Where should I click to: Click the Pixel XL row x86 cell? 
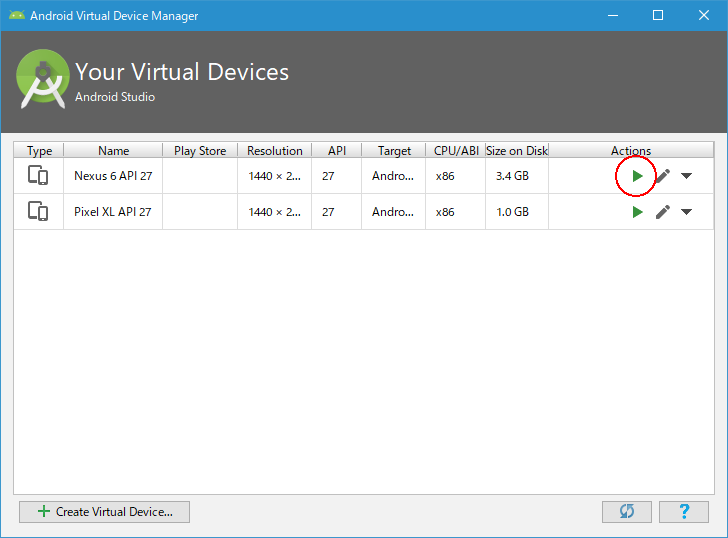455,212
